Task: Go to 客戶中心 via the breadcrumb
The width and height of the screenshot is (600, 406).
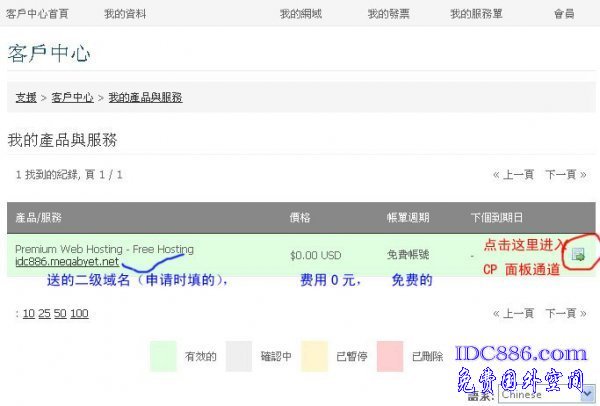Action: tap(72, 98)
